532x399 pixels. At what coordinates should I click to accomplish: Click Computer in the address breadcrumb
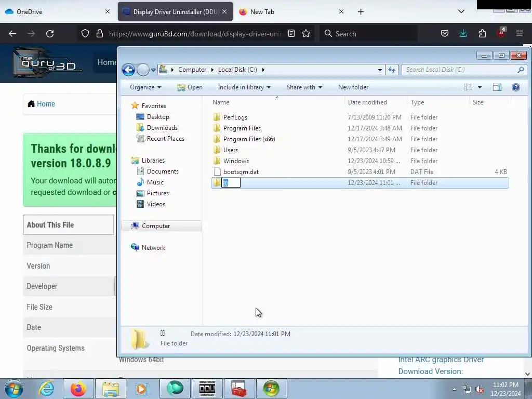click(192, 70)
